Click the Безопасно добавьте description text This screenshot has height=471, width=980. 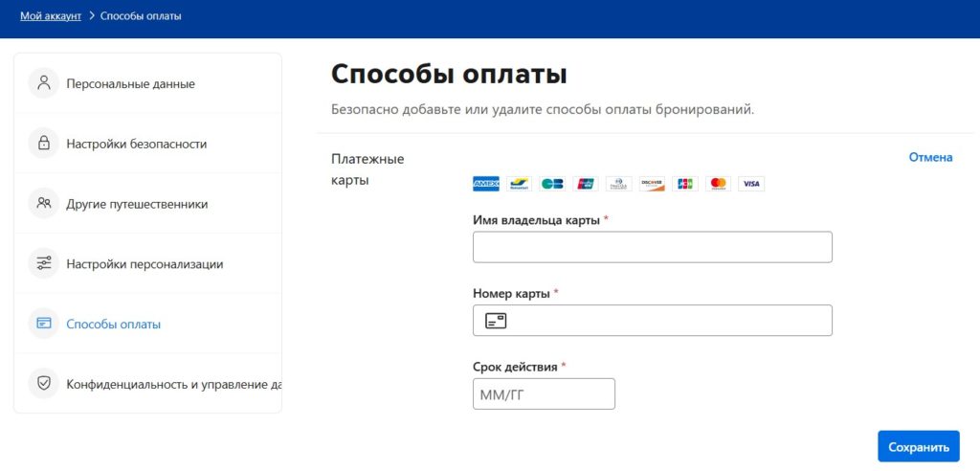coord(543,109)
